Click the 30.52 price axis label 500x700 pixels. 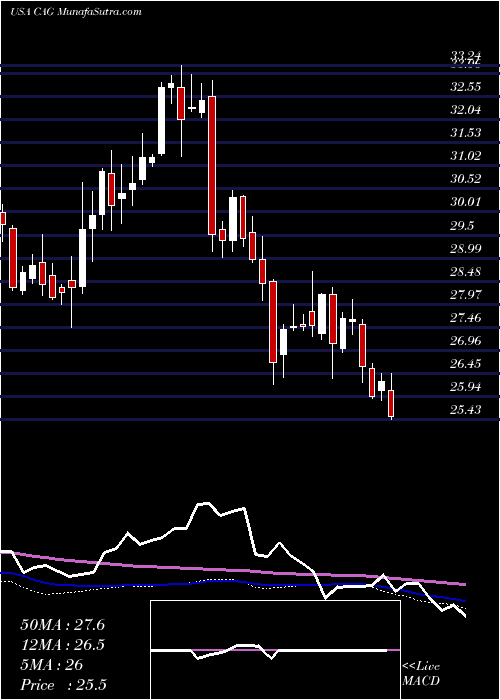(466, 179)
